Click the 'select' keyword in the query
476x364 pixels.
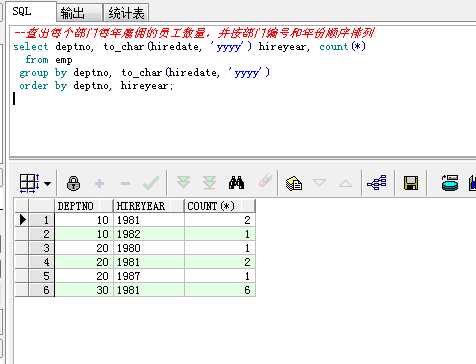coord(31,47)
